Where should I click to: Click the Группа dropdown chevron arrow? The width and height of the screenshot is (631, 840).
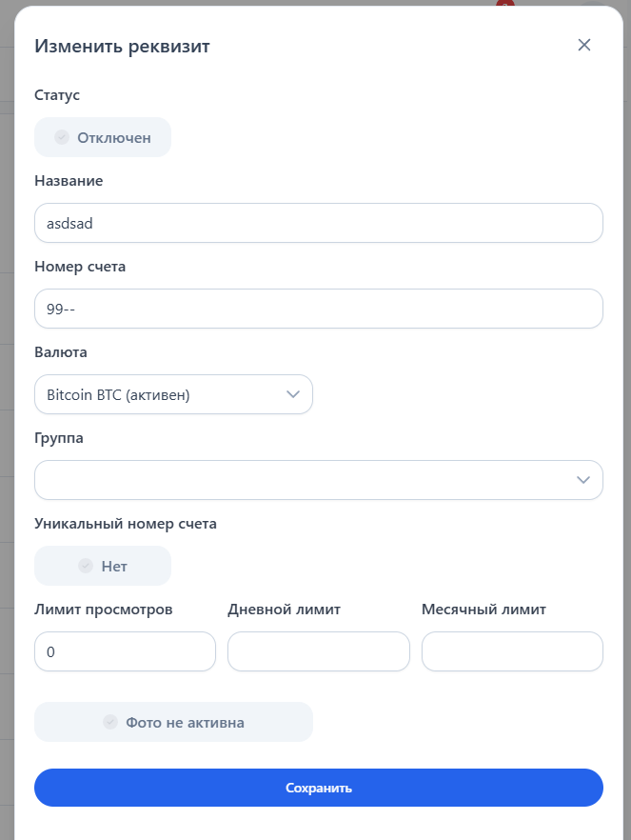pyautogui.click(x=584, y=480)
